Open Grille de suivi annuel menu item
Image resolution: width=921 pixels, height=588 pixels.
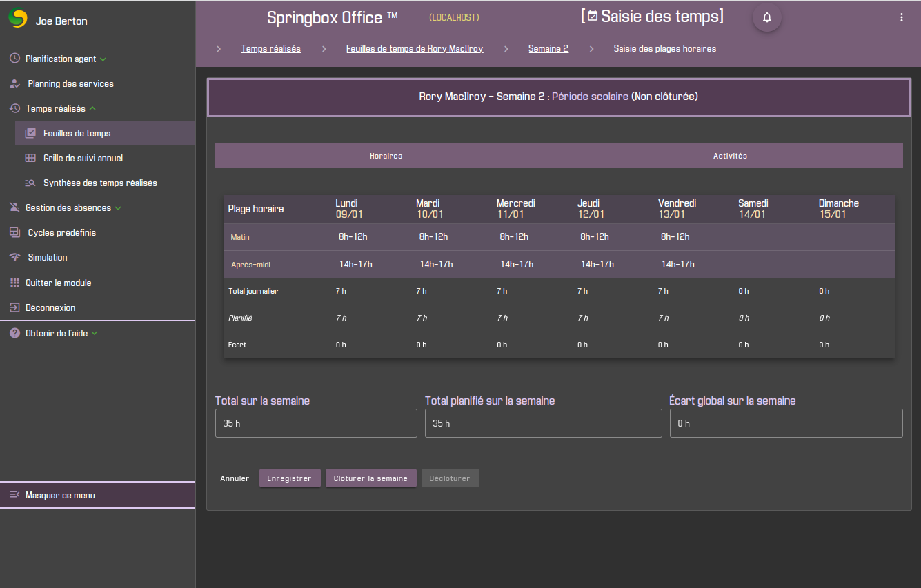point(105,158)
